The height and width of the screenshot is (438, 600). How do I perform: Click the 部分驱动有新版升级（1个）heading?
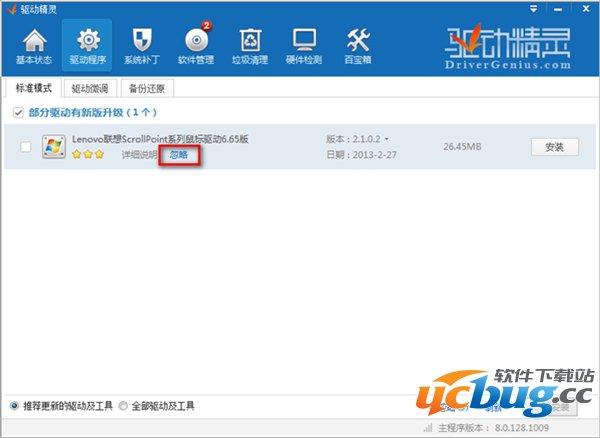click(93, 112)
